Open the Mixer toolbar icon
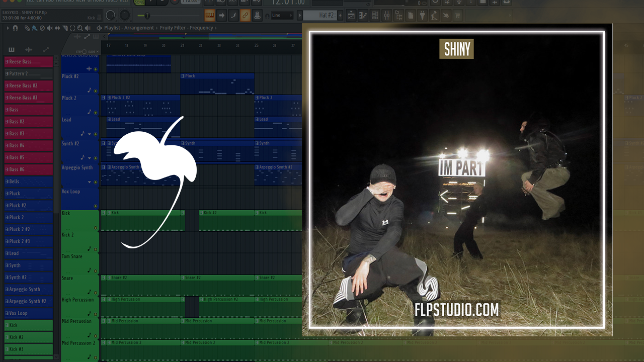This screenshot has width=644, height=362. 387,16
